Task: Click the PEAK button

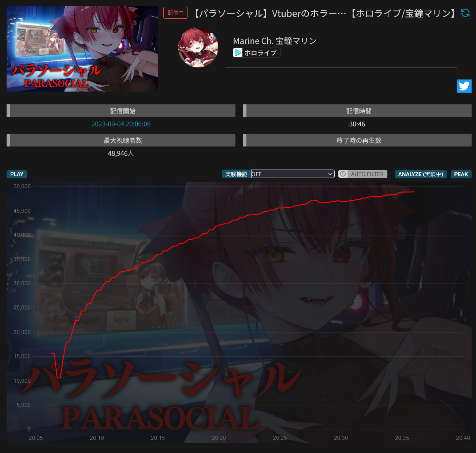Action: click(461, 174)
